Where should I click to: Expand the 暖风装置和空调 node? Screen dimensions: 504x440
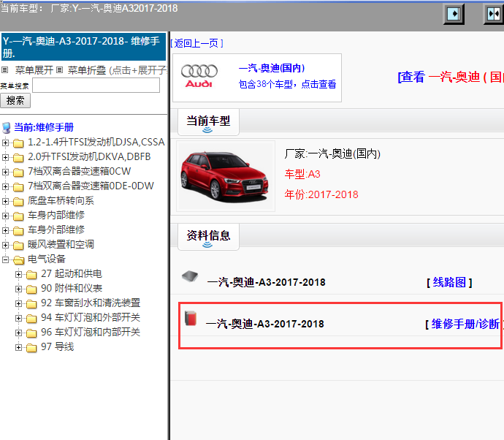tap(5, 245)
